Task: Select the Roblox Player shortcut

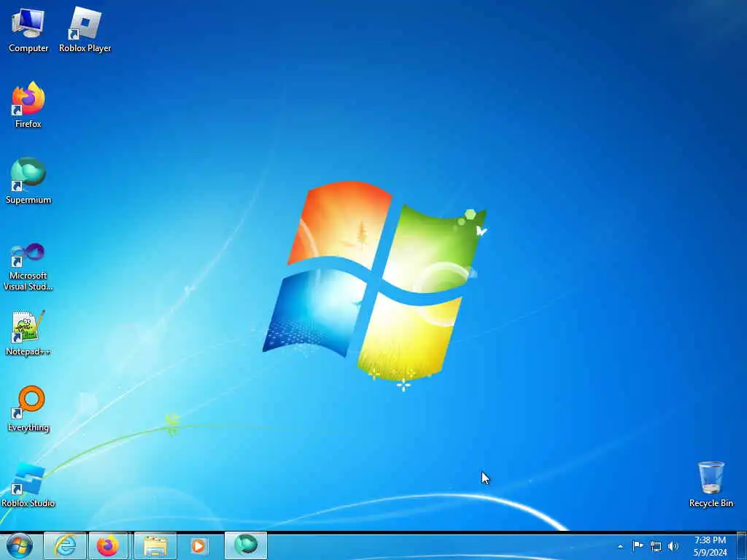Action: tap(85, 30)
